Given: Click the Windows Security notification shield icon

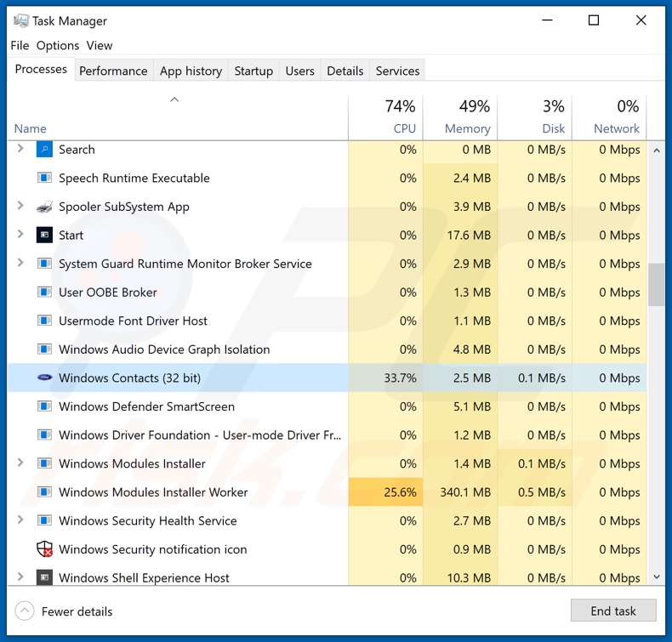Looking at the screenshot, I should pyautogui.click(x=44, y=549).
